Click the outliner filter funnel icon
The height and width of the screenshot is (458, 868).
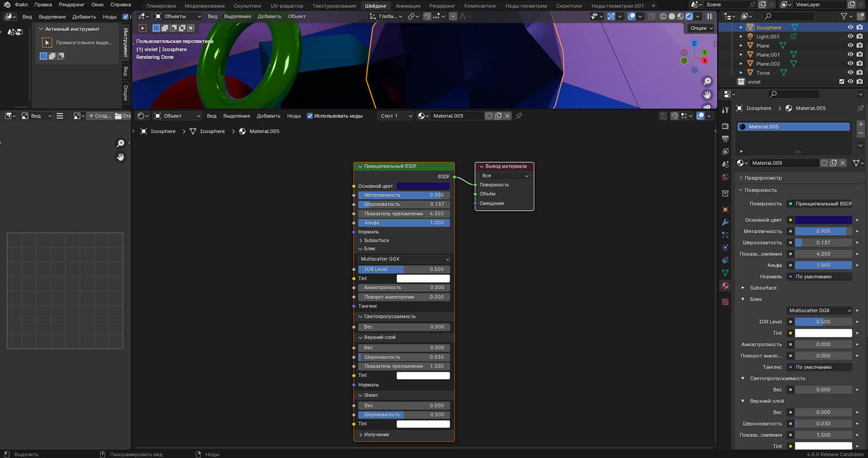[844, 16]
